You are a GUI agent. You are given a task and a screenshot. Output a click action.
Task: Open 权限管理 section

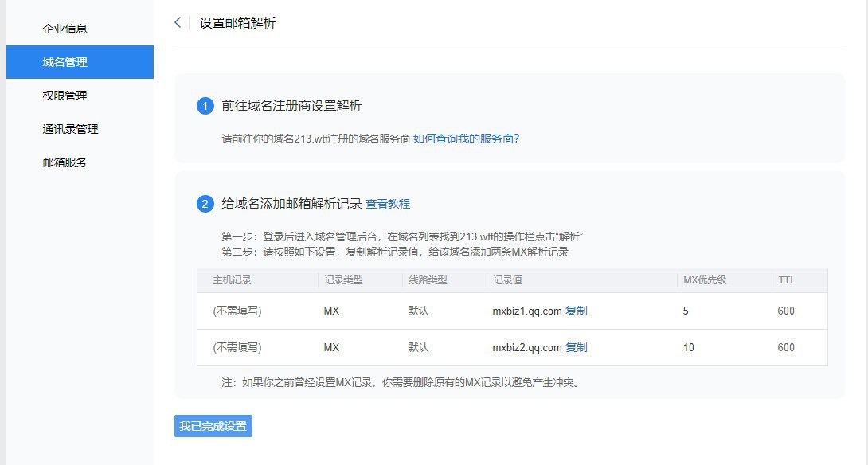coord(65,96)
